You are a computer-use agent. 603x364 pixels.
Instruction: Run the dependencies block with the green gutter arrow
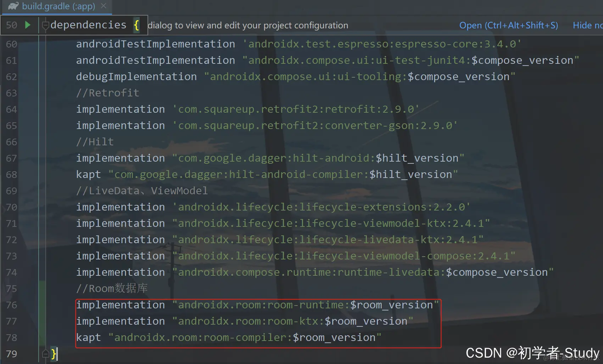[28, 25]
